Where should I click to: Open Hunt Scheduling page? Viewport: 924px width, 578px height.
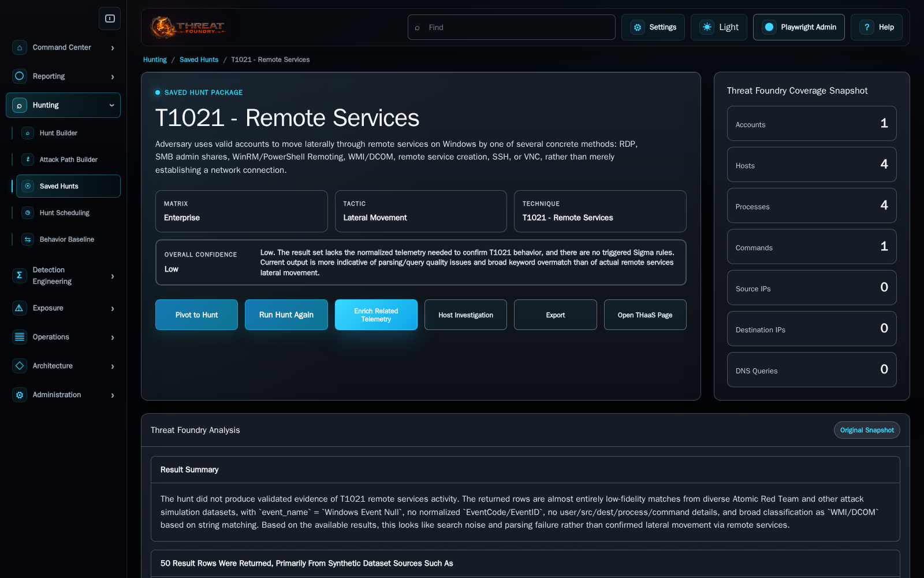(x=68, y=213)
